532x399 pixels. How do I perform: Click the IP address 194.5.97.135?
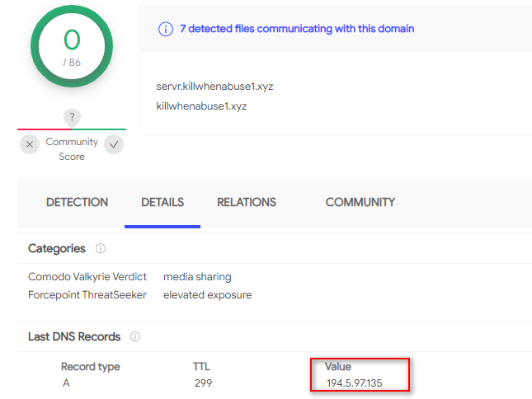pos(354,383)
